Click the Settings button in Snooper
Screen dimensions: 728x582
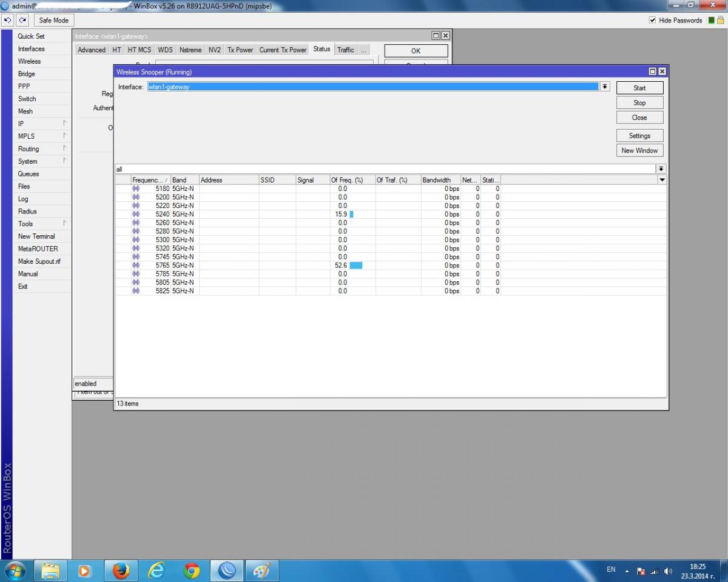tap(639, 136)
